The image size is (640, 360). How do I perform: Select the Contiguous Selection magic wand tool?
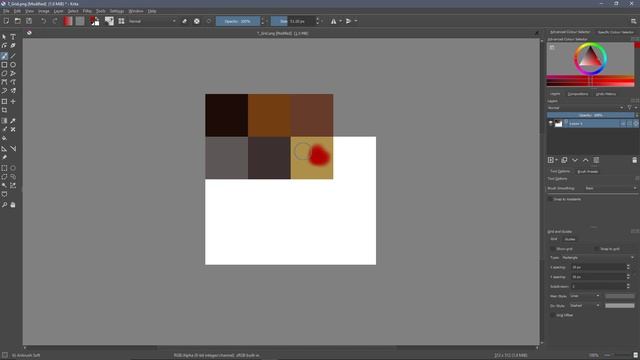coord(4,185)
